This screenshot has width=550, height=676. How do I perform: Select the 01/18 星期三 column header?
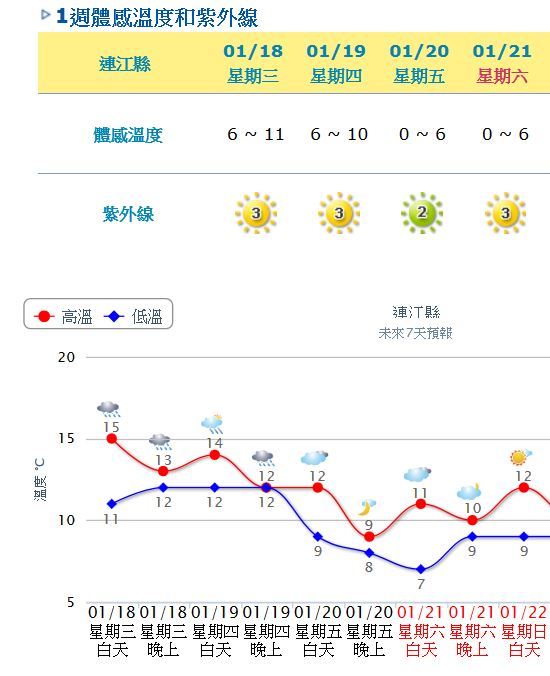point(253,63)
